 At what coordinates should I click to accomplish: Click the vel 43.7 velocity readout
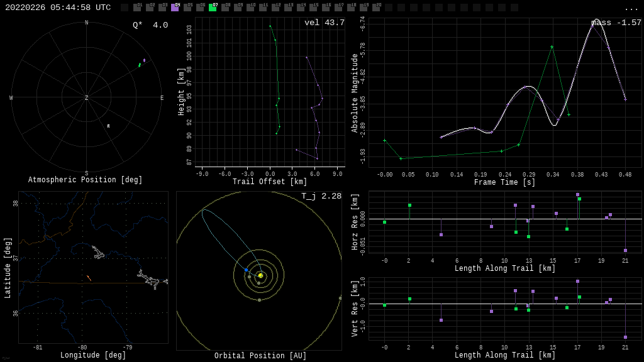pyautogui.click(x=324, y=23)
